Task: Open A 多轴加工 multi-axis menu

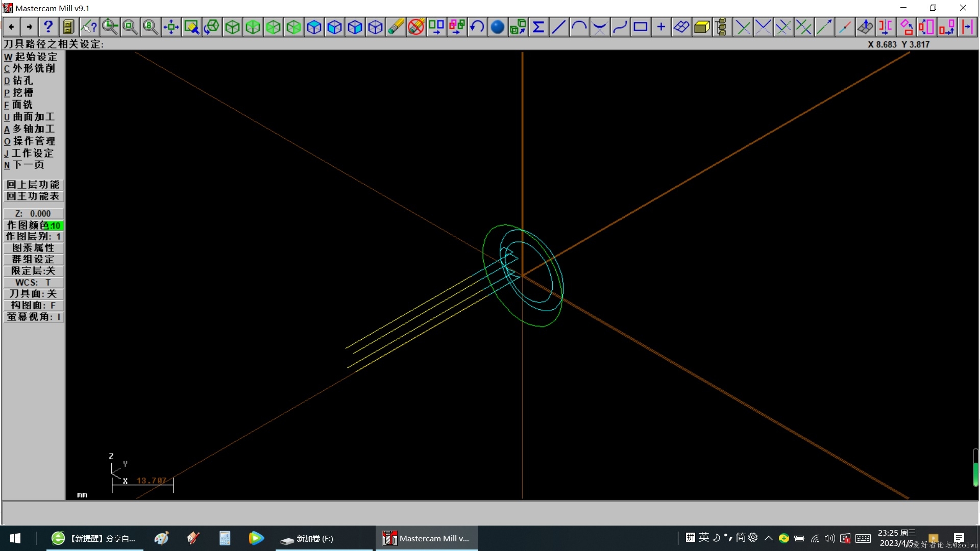Action: [29, 129]
